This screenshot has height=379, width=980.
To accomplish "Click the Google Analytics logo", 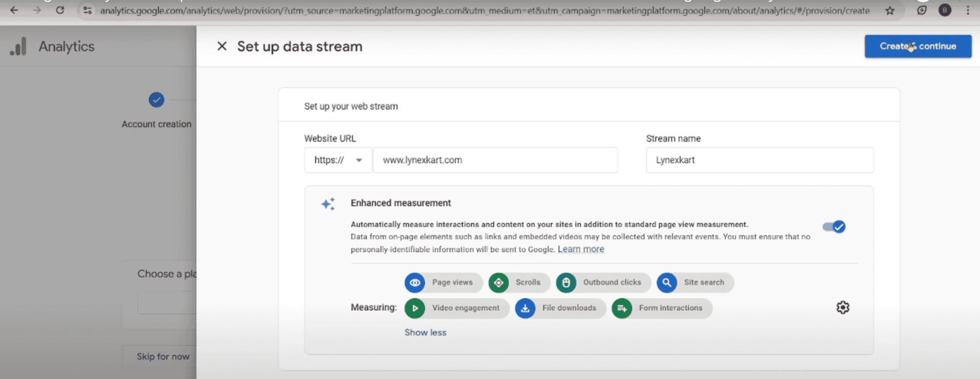I will (18, 47).
